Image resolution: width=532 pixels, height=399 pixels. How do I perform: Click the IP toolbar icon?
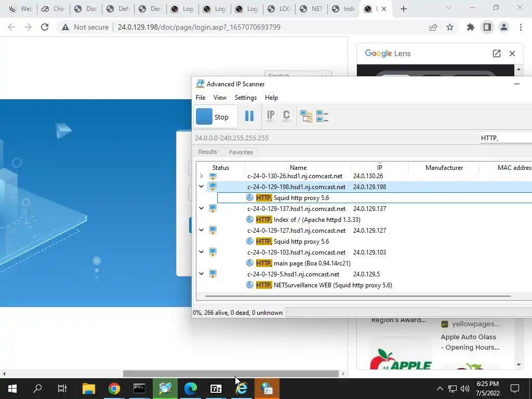[x=270, y=116]
